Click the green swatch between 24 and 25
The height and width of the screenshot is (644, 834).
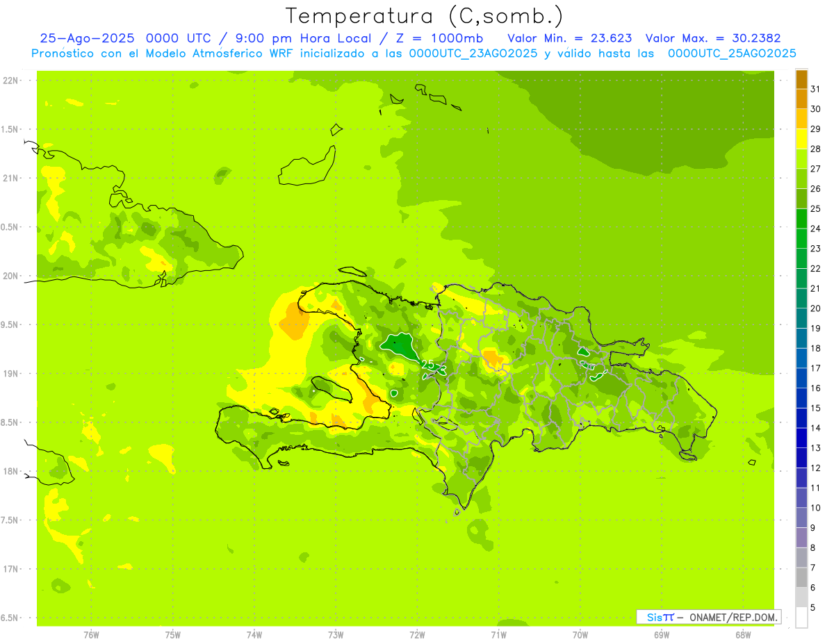(801, 219)
